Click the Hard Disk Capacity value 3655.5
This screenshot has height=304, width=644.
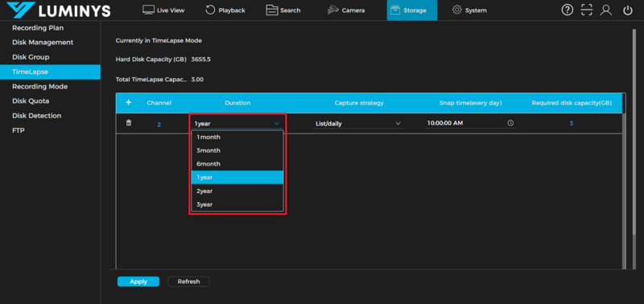point(200,60)
